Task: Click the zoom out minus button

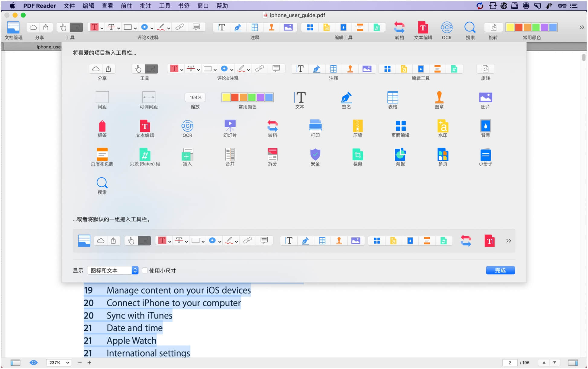Action: 80,362
